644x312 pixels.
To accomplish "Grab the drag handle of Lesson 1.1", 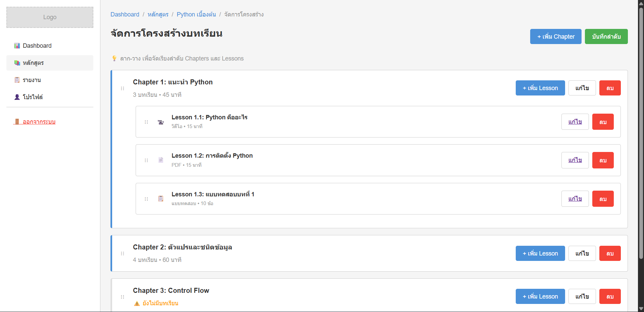I will tap(146, 122).
